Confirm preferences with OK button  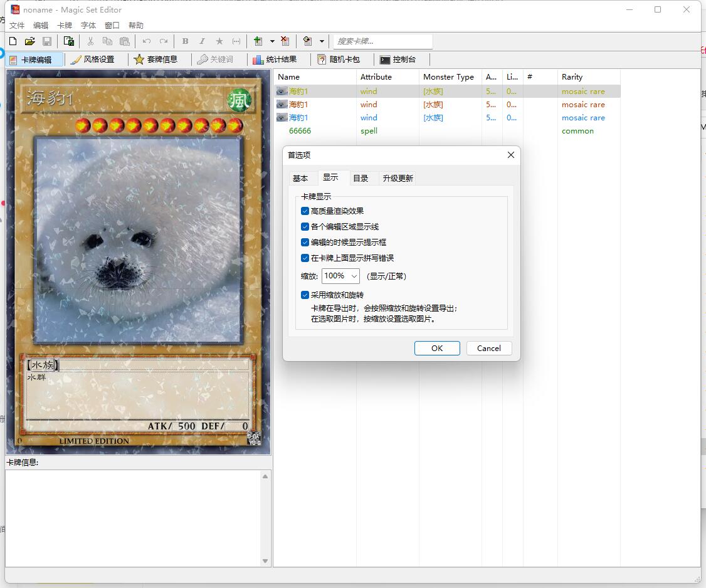(437, 348)
